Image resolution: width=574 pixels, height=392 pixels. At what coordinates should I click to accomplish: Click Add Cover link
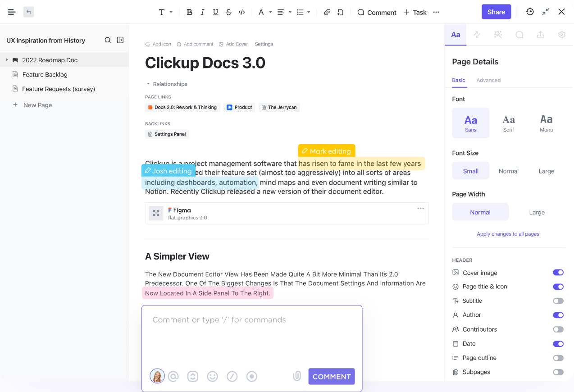(x=233, y=44)
